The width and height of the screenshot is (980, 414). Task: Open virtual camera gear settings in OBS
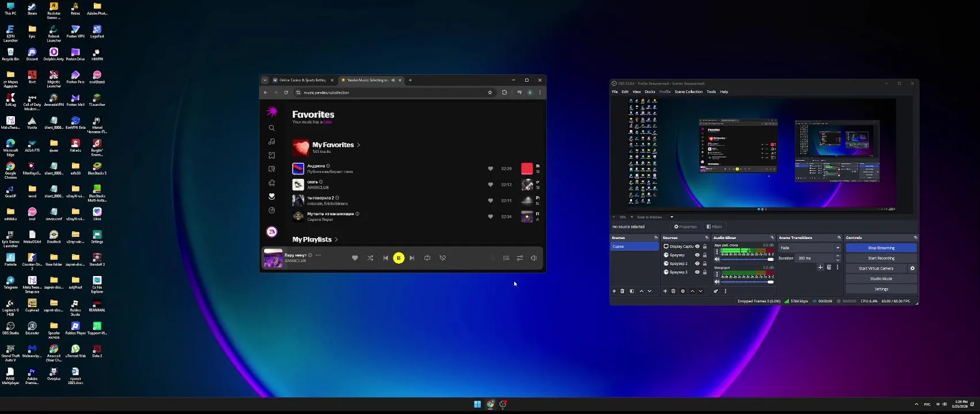(x=912, y=269)
